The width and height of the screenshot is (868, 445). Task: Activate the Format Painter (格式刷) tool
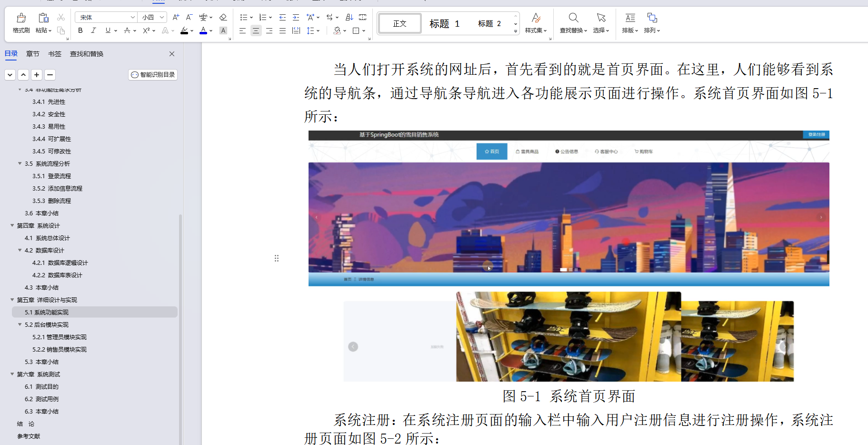21,23
